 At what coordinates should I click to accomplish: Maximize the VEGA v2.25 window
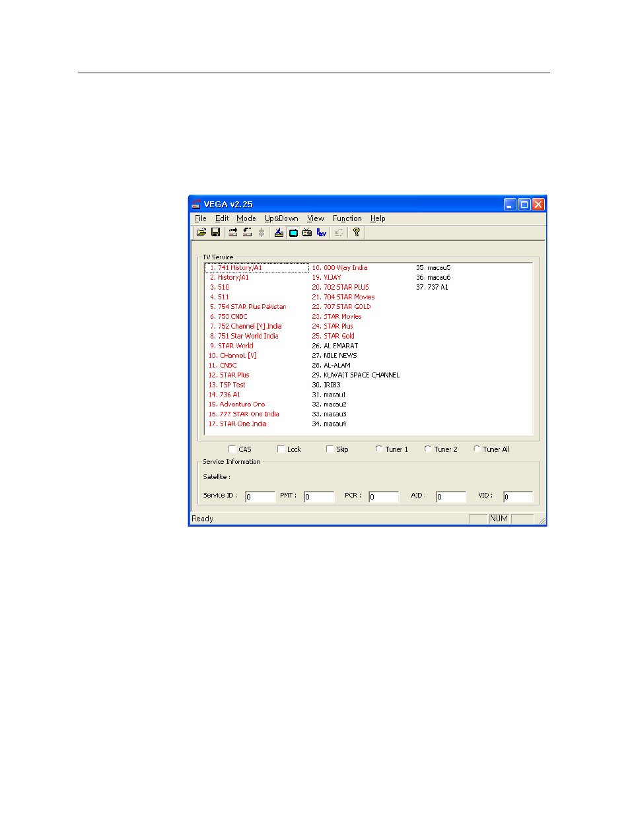524,205
